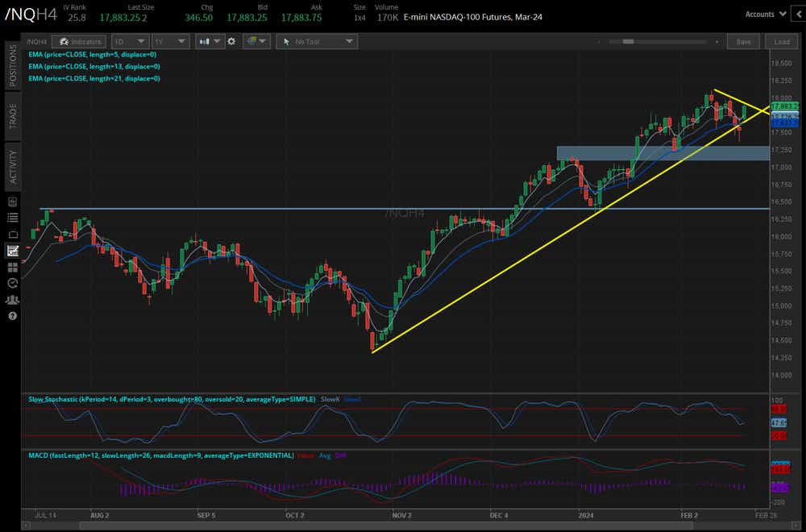Screen dimensions: 806x532
Task: Click the Save chart button
Action: coord(742,41)
